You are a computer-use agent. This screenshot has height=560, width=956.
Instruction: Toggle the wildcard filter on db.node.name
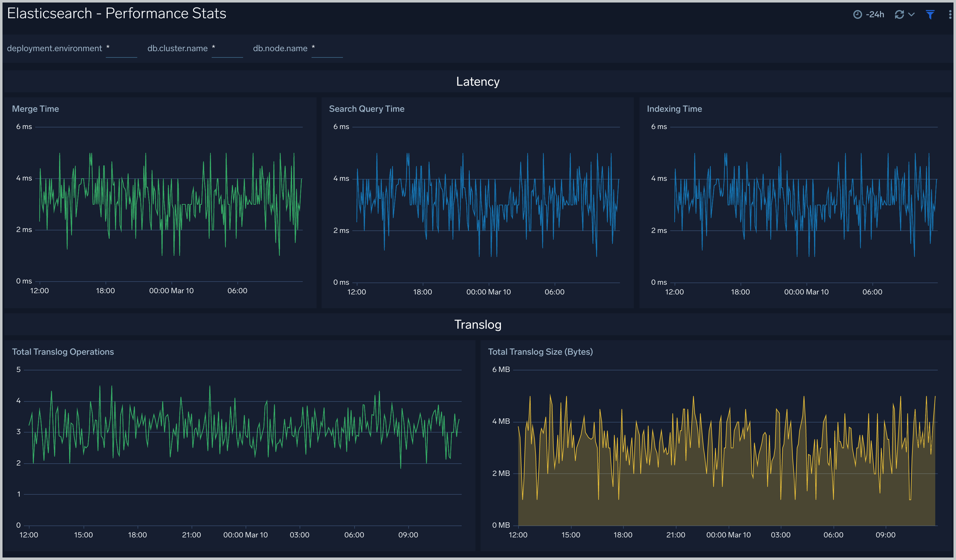[313, 48]
